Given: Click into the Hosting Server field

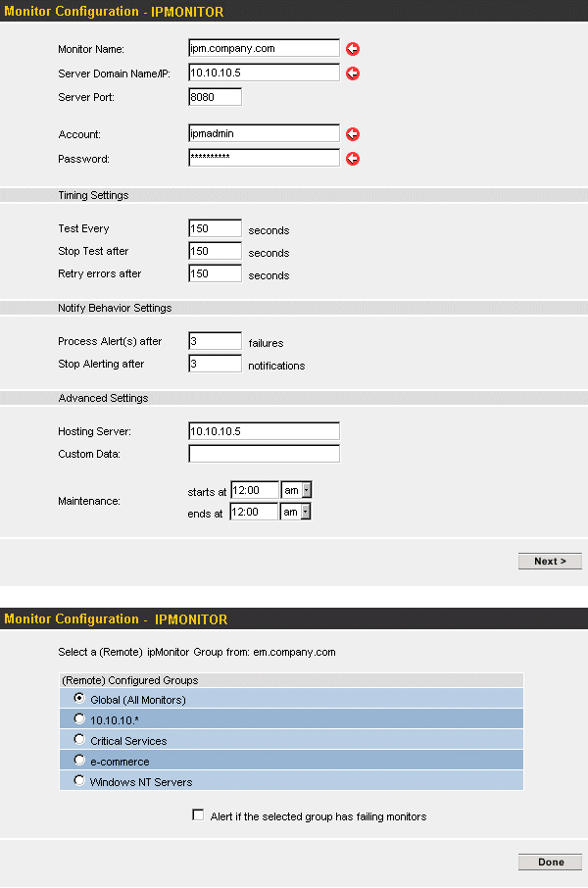Looking at the screenshot, I should (264, 431).
